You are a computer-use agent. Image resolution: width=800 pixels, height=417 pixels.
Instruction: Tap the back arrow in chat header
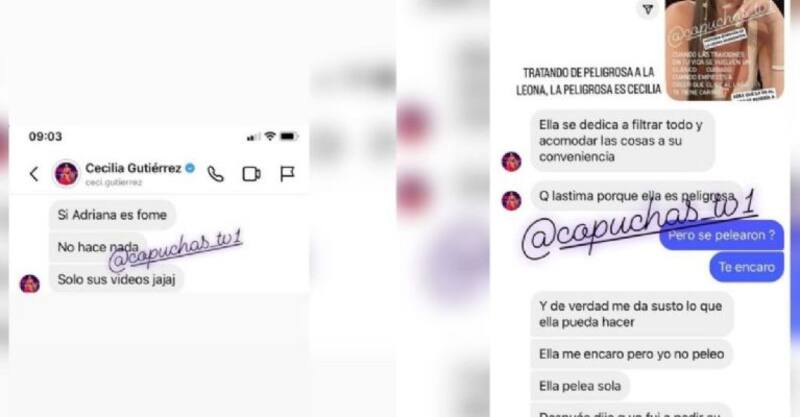(34, 174)
